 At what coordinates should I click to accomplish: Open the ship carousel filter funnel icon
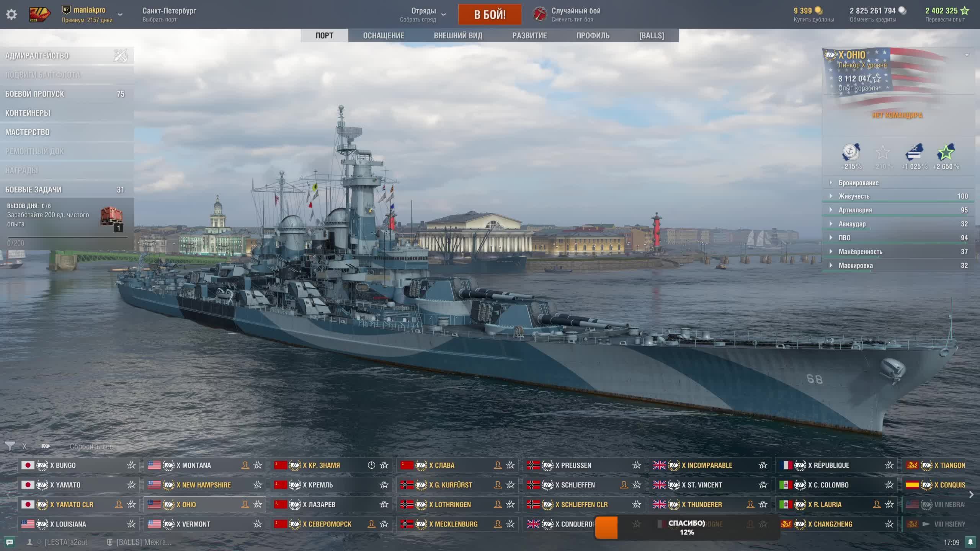(x=10, y=446)
